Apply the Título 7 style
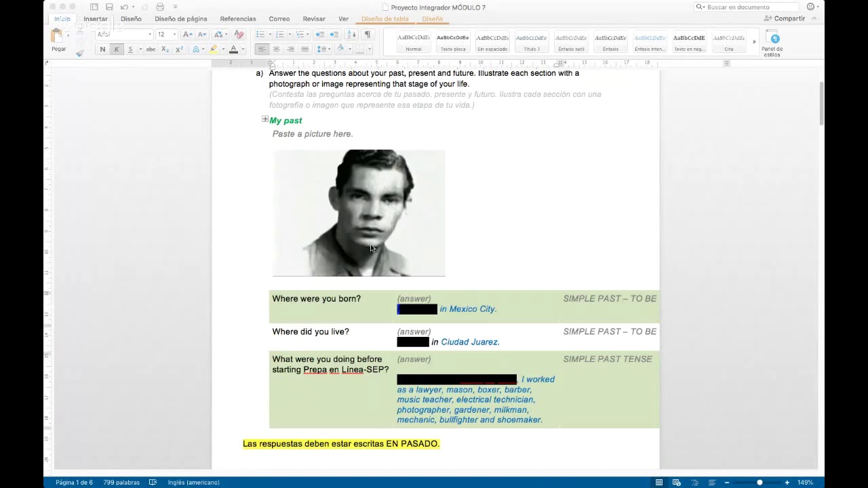The height and width of the screenshot is (488, 868). pyautogui.click(x=532, y=43)
